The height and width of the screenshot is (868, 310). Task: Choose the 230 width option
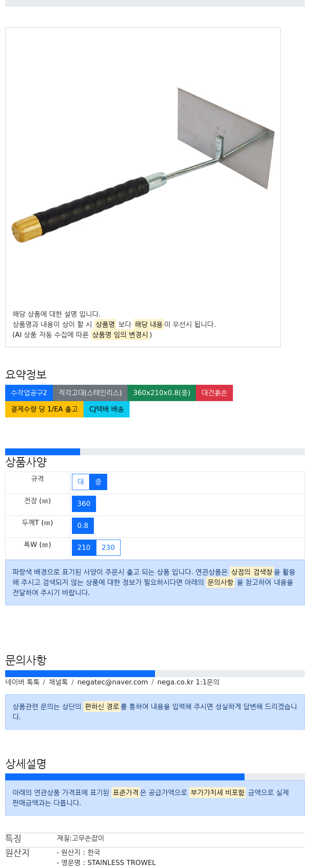pos(108,548)
